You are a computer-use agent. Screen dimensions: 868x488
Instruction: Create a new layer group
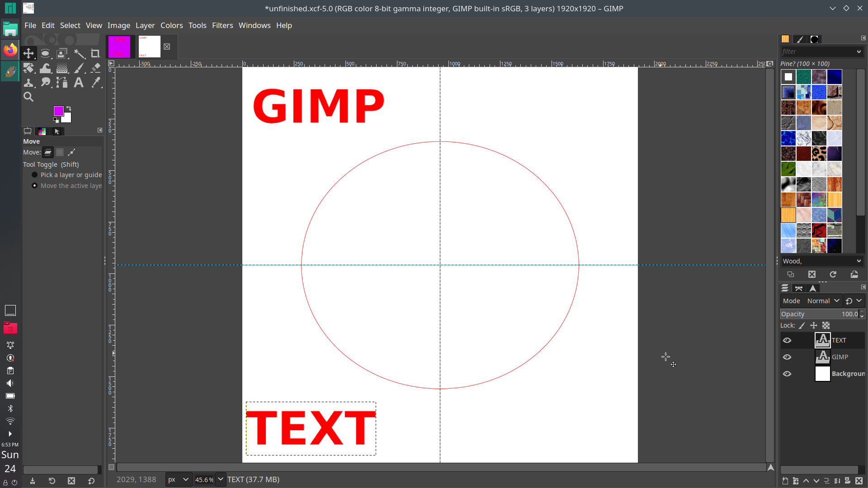[x=796, y=481]
